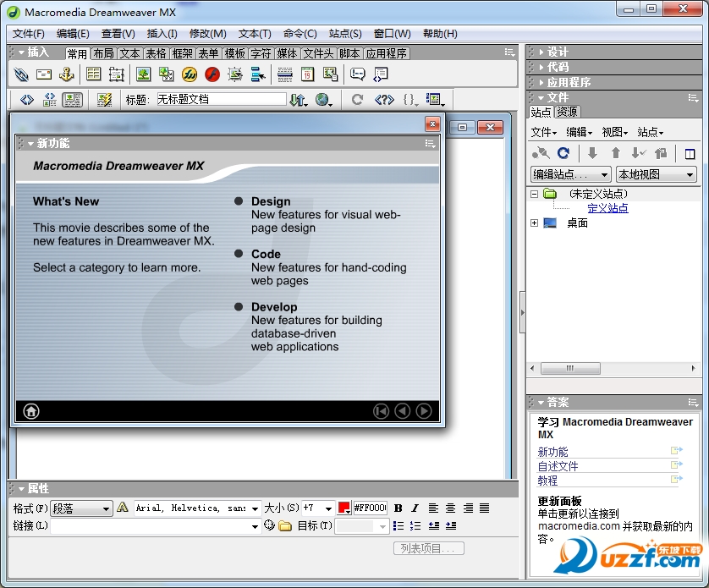The height and width of the screenshot is (588, 709).
Task: Select the Design category in What's New
Action: pos(271,201)
